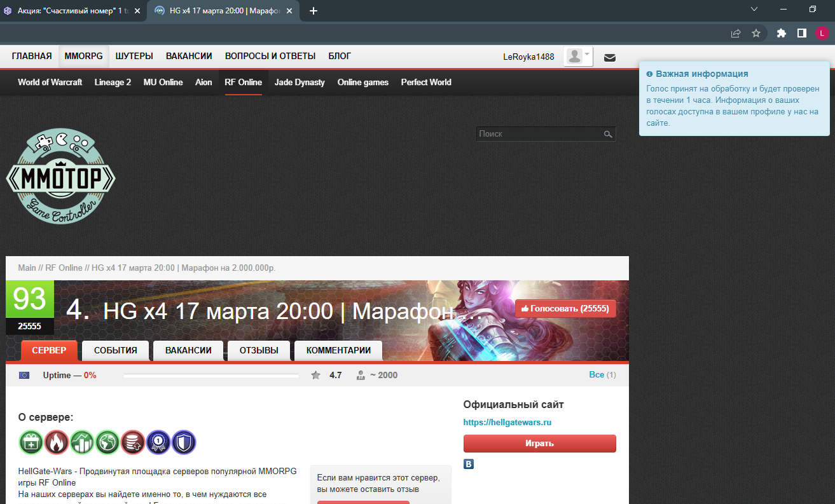Click the Все (1) link

(x=602, y=375)
